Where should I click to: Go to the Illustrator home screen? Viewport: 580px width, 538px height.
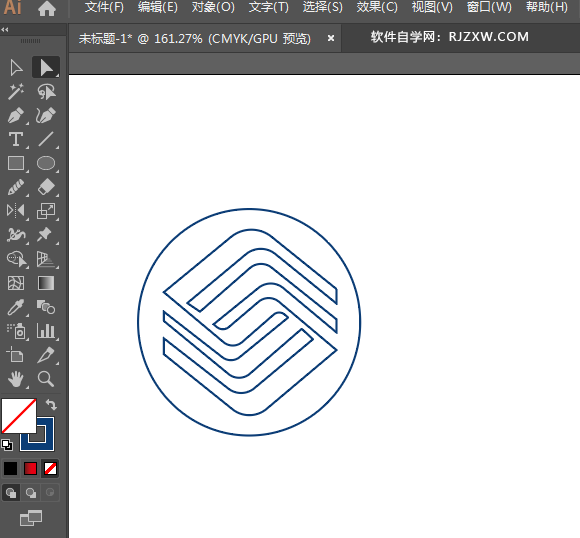(x=47, y=8)
